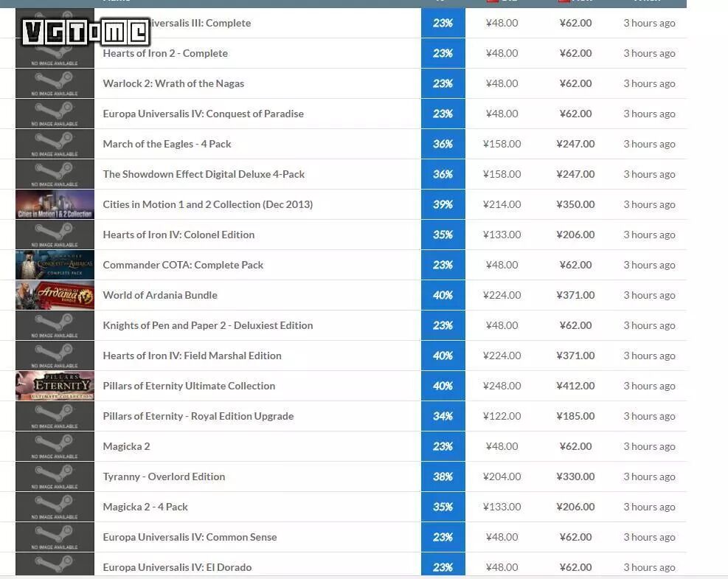Select March of the Eagles - 4 Pack

click(167, 144)
